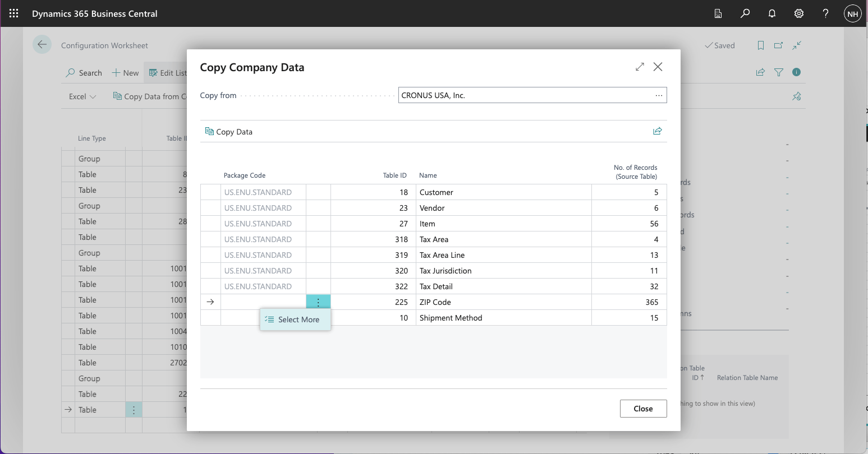Select the Tax Jurisdiction name cell
The height and width of the screenshot is (454, 868).
pos(503,271)
